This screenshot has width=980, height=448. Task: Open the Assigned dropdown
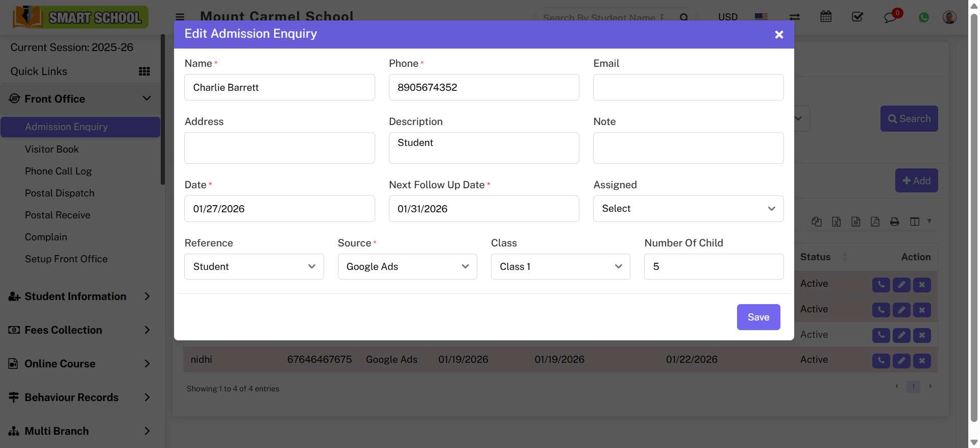[688, 209]
